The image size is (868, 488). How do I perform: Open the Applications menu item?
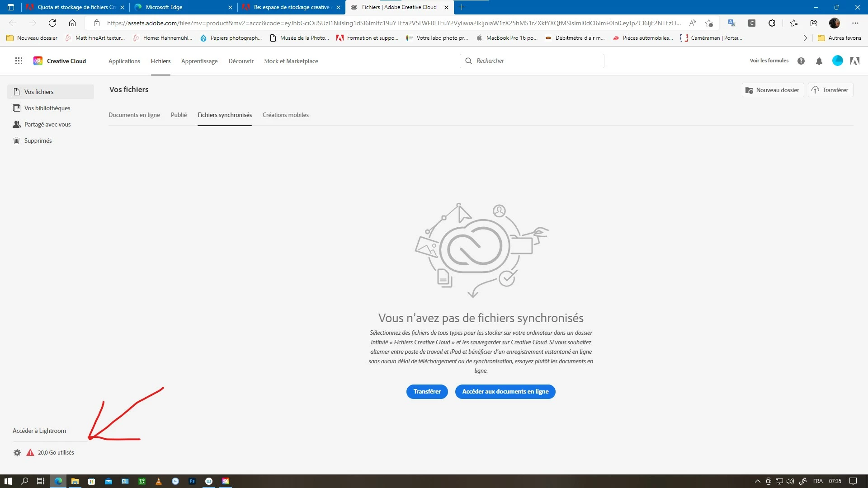coord(124,61)
